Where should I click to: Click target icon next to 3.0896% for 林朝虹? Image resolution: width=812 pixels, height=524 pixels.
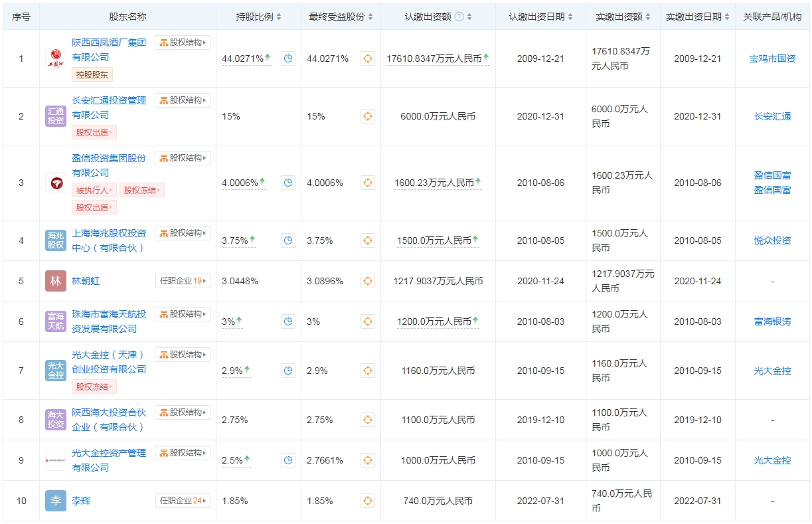click(368, 282)
